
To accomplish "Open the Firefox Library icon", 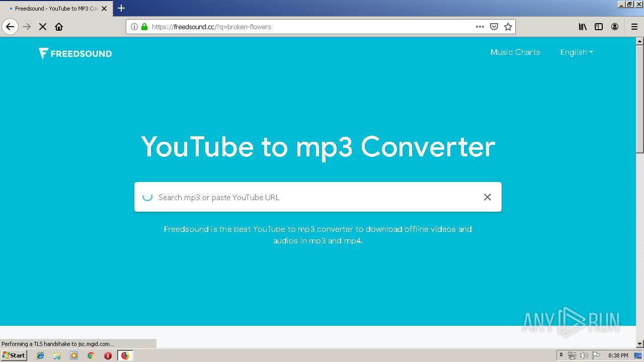I will pos(583,27).
